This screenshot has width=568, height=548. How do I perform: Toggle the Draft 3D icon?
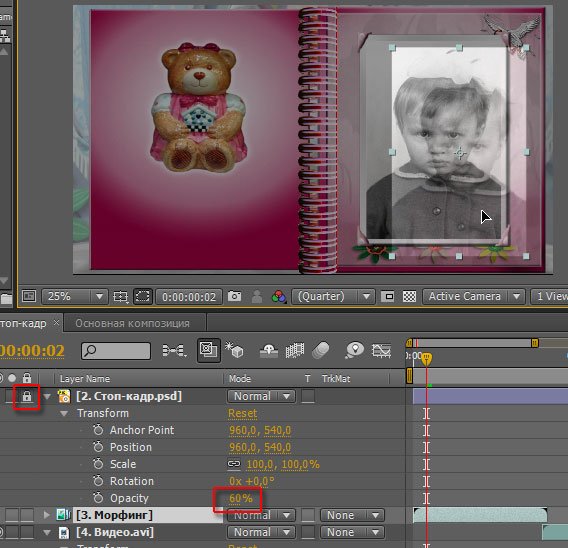tap(234, 350)
